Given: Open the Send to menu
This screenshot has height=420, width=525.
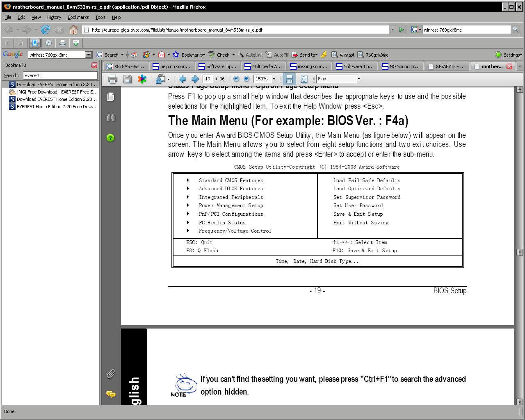Looking at the screenshot, I should tap(305, 55).
